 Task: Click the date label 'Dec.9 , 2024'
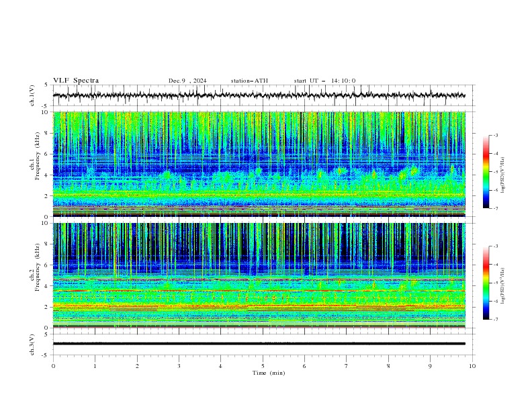[x=187, y=81]
